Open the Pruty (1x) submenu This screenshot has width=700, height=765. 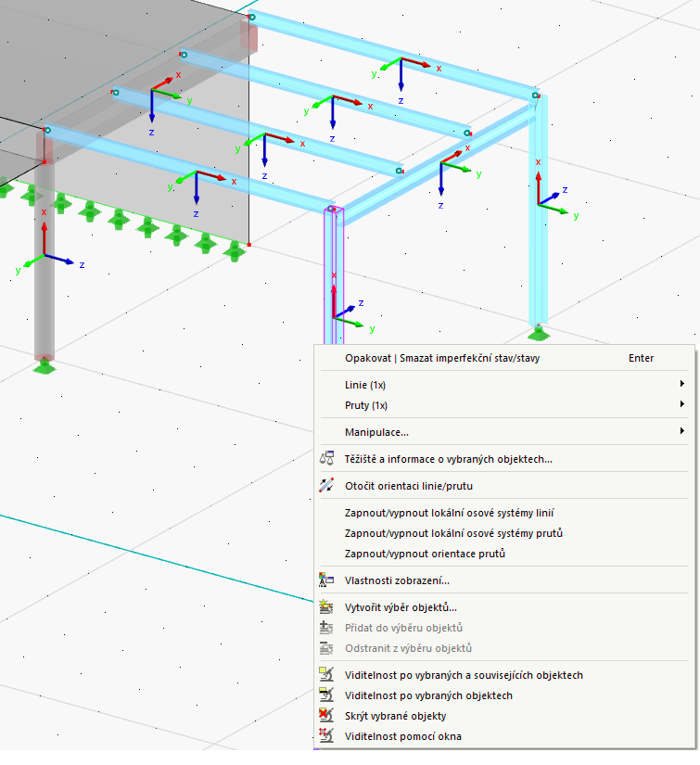click(503, 405)
